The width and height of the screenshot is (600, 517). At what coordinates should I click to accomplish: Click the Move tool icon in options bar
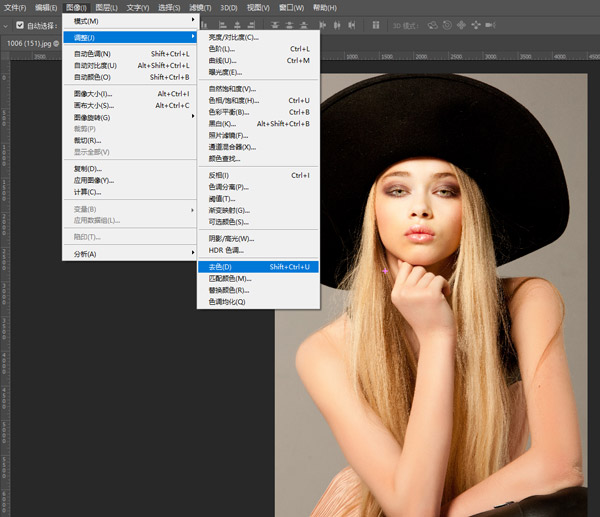6,24
